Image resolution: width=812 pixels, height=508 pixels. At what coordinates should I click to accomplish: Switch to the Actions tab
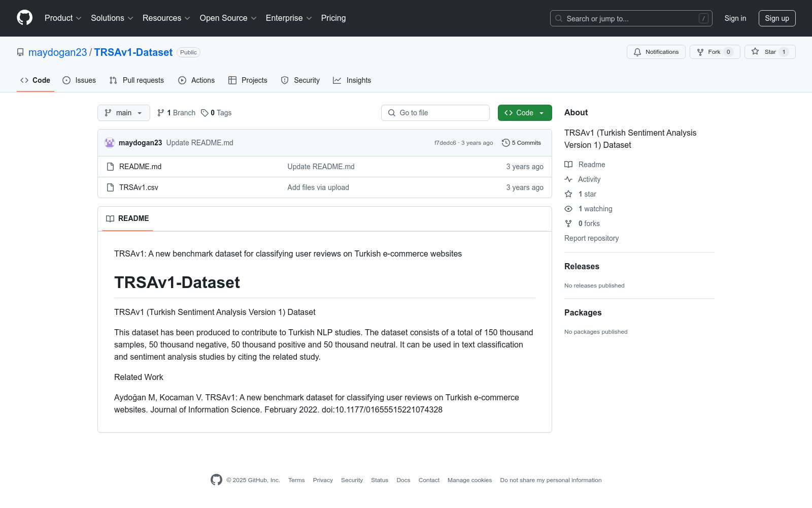pyautogui.click(x=196, y=80)
